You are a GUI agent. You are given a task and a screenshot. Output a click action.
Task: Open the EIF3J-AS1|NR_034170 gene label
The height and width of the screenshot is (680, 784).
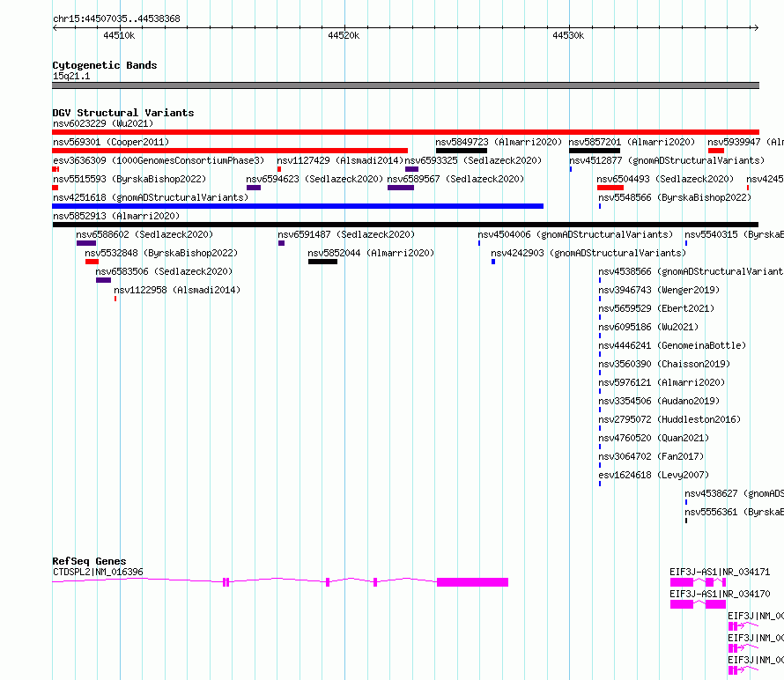[x=720, y=594]
